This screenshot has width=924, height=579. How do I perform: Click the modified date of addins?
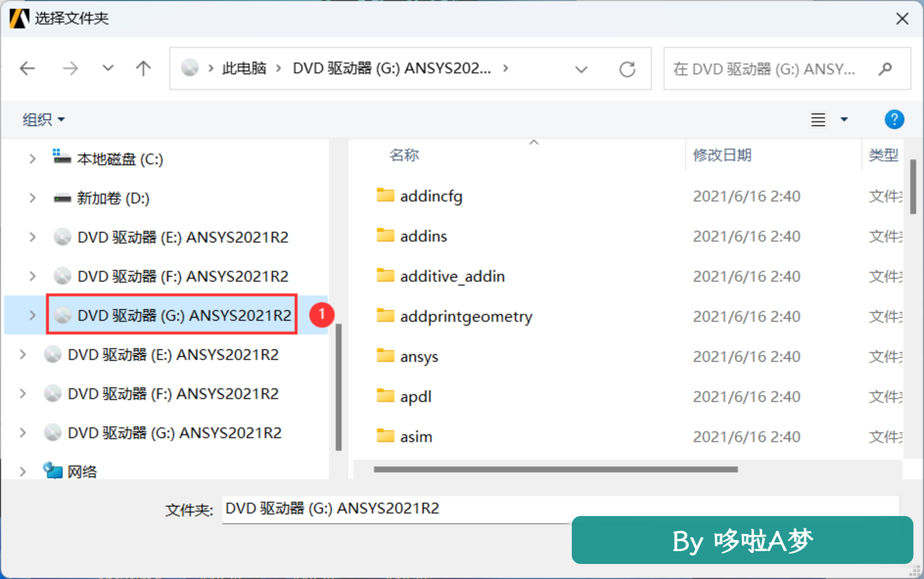coord(746,236)
